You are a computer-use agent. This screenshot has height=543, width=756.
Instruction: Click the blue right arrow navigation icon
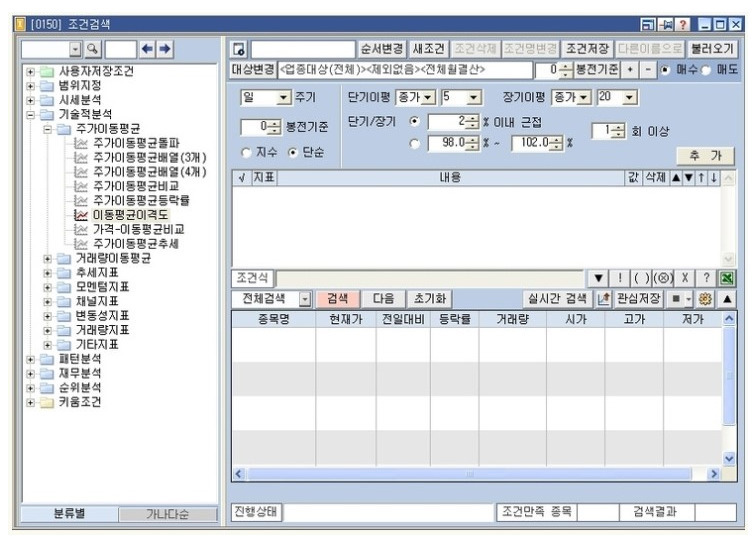point(165,48)
